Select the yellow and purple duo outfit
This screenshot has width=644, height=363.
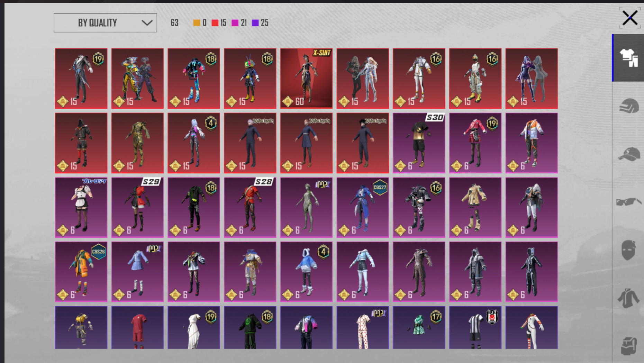coord(137,78)
